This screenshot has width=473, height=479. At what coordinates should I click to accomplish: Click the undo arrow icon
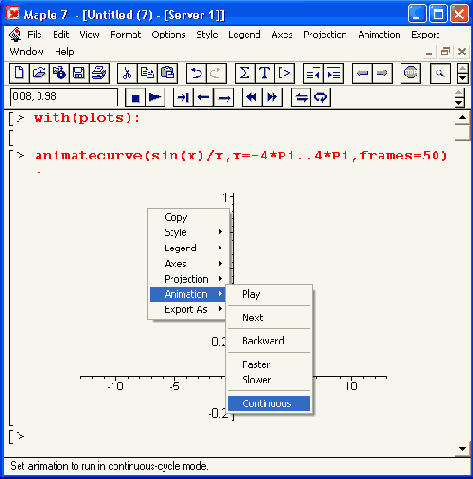point(196,73)
